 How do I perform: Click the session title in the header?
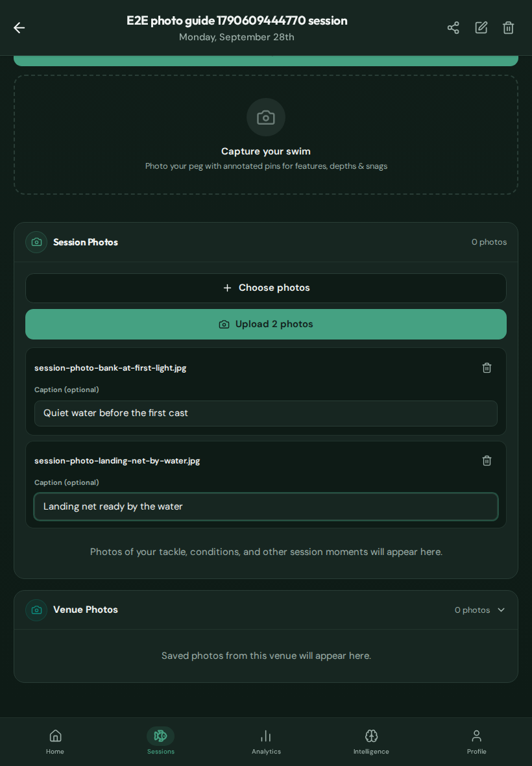click(237, 21)
